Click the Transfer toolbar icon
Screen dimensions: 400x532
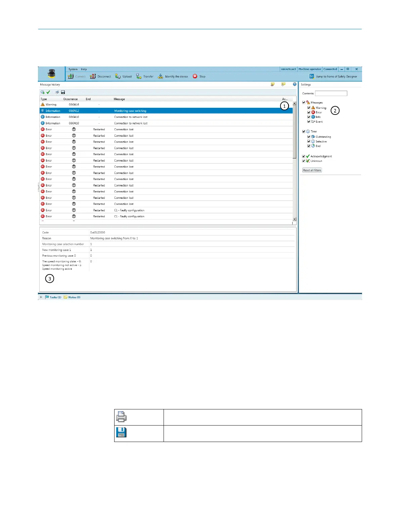coord(139,77)
